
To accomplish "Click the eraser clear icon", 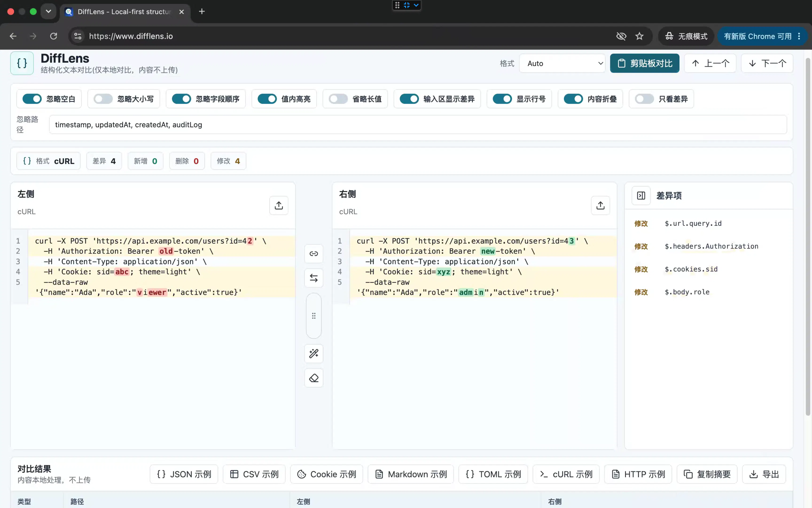I will 314,378.
